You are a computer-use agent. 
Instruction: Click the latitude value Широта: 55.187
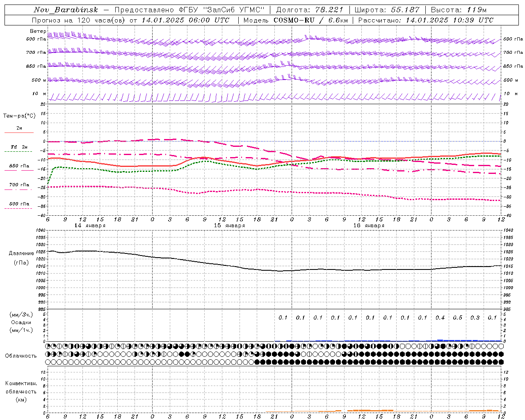click(387, 10)
